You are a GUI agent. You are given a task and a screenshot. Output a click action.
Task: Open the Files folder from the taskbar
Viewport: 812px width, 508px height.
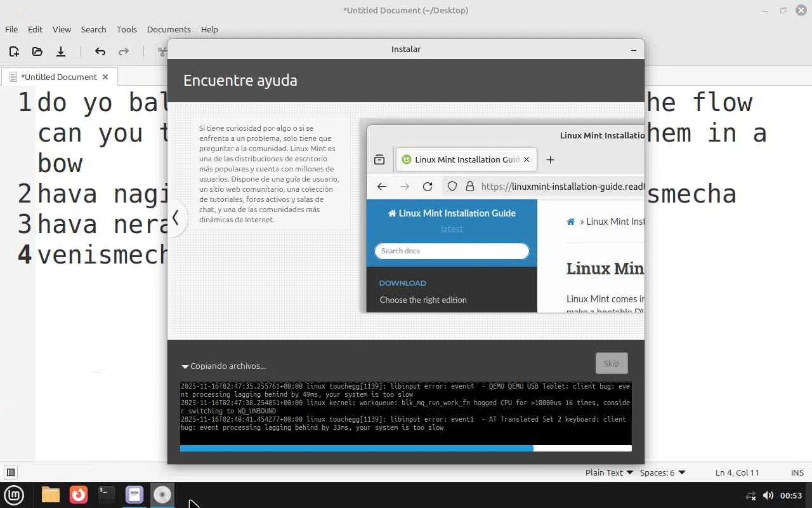pyautogui.click(x=51, y=495)
